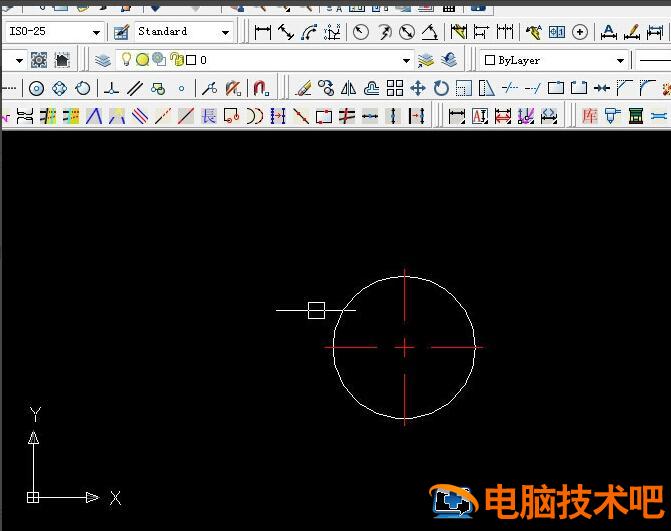
Task: Click layer 0 color swatch square
Action: click(x=191, y=60)
